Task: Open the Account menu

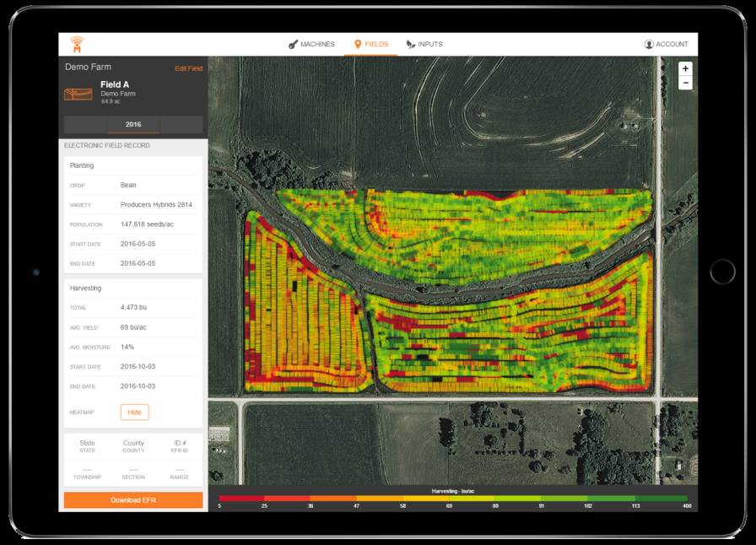Action: [x=667, y=45]
